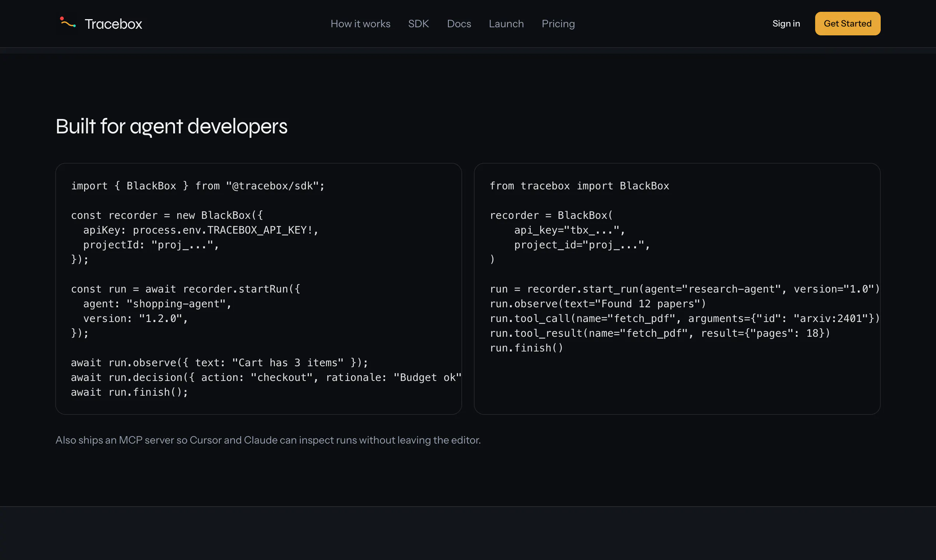The width and height of the screenshot is (936, 560).
Task: Click the 'Found 12 papers' observe line
Action: click(598, 304)
